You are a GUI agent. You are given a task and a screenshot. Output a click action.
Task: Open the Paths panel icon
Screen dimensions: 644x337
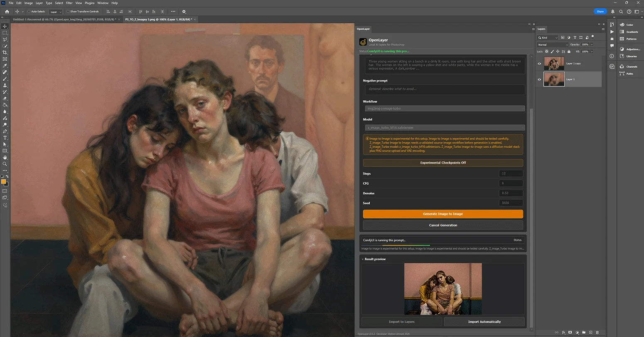point(622,74)
